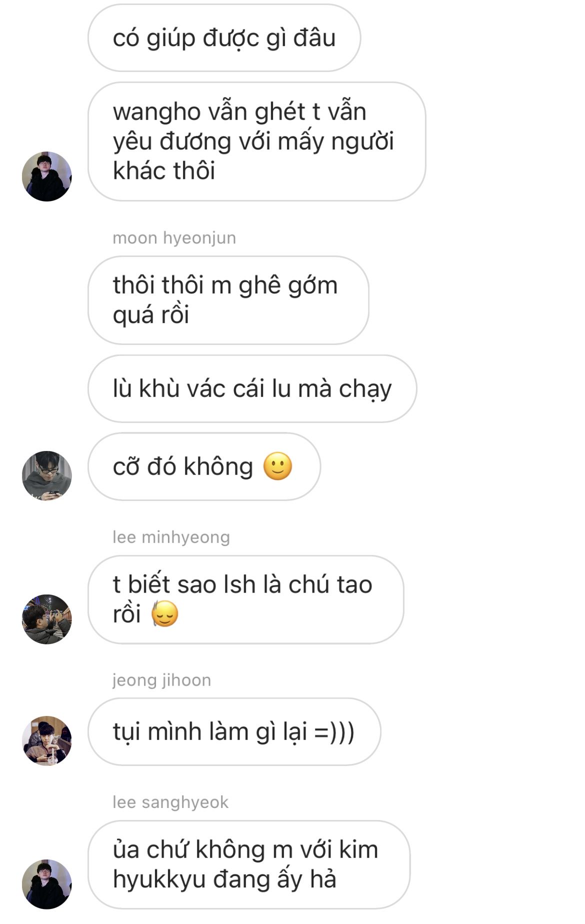Click the 'lee sanghyeok' sender name label
This screenshot has height=924, width=585.
click(170, 802)
